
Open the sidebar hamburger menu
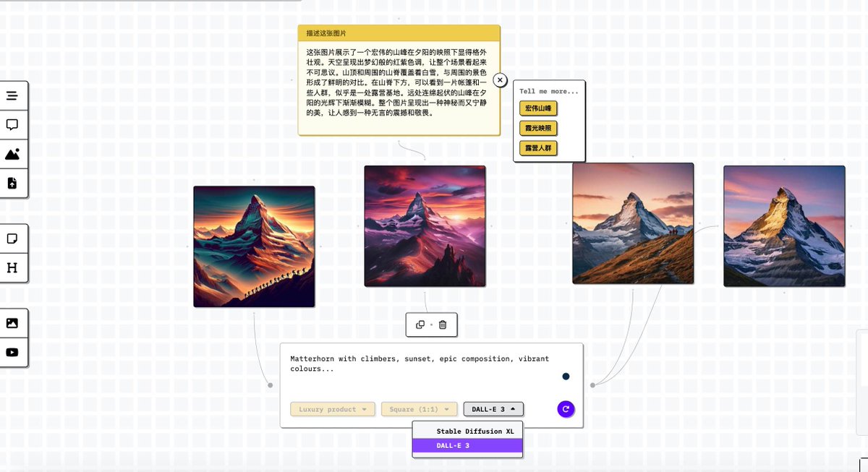pyautogui.click(x=13, y=95)
